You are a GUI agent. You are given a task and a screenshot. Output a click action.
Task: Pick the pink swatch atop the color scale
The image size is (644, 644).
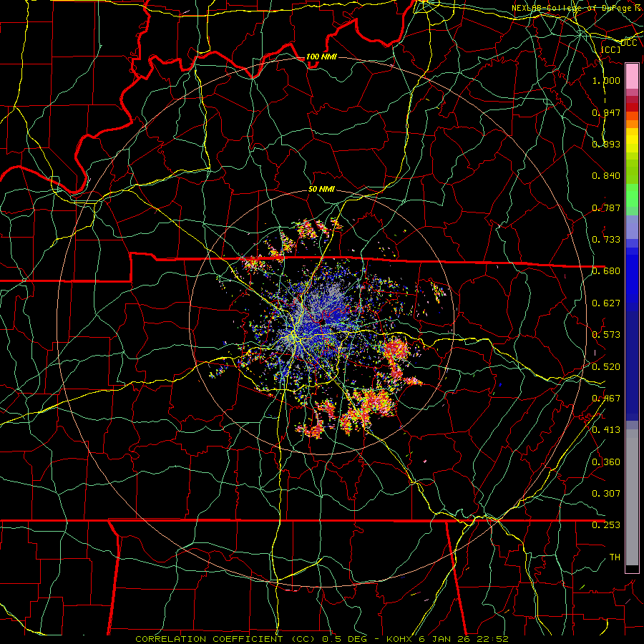coord(632,76)
